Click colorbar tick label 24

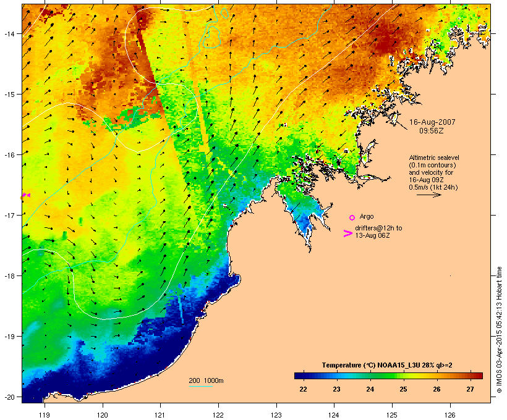point(370,389)
